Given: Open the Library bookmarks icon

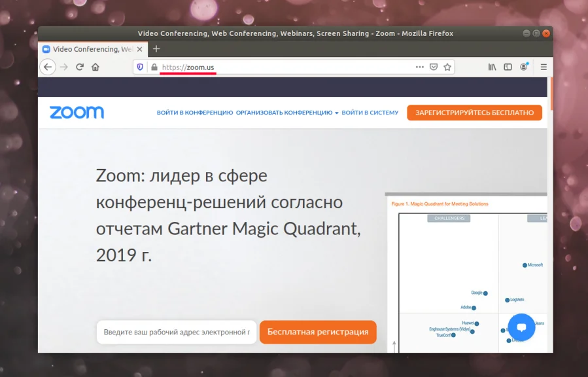Looking at the screenshot, I should (492, 67).
